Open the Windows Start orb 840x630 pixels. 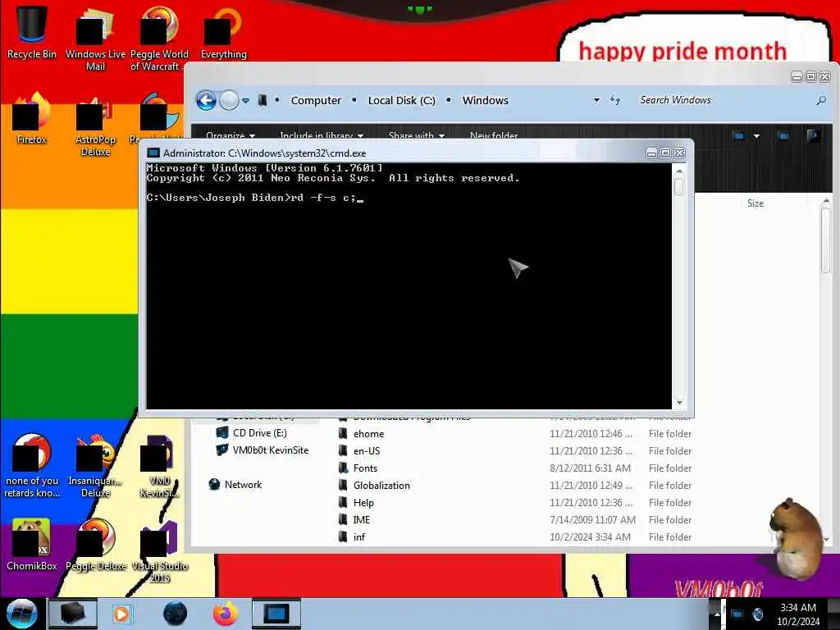coord(22,614)
